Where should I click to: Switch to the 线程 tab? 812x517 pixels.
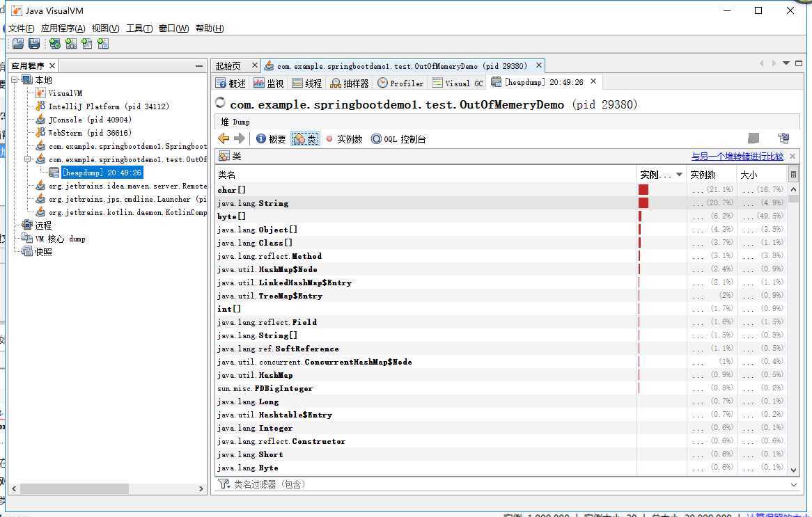pyautogui.click(x=307, y=83)
